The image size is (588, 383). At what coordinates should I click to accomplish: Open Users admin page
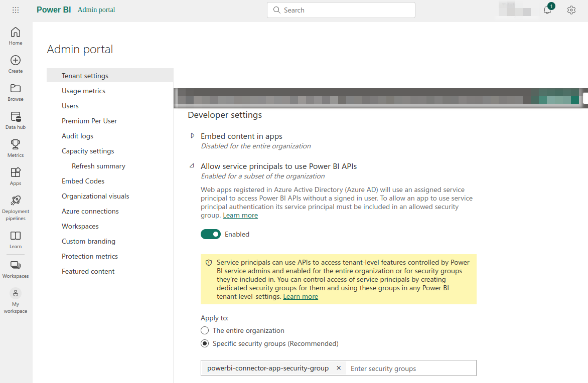(x=70, y=106)
